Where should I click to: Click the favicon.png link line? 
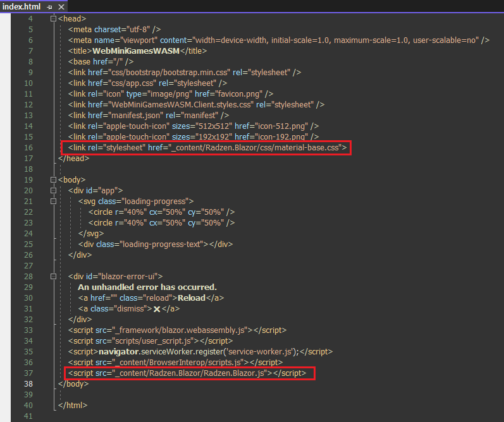point(171,94)
